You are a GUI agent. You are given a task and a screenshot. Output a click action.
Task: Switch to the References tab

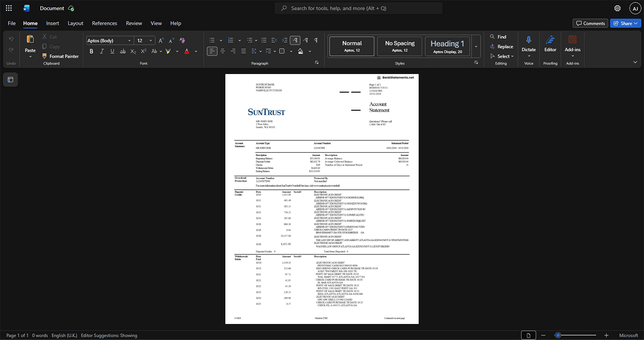105,23
